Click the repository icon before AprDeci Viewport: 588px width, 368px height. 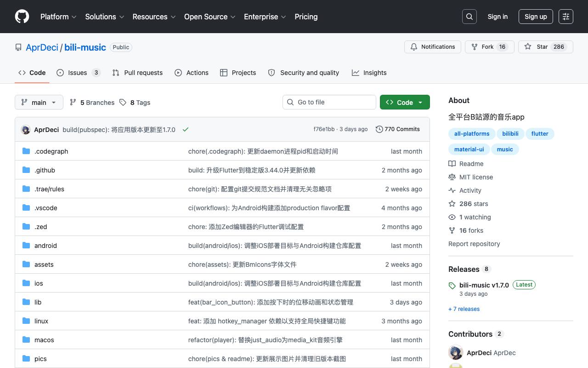tap(18, 47)
